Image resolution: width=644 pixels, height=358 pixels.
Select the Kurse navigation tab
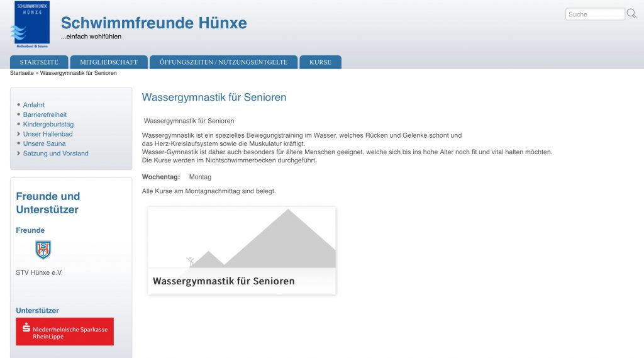coord(320,62)
